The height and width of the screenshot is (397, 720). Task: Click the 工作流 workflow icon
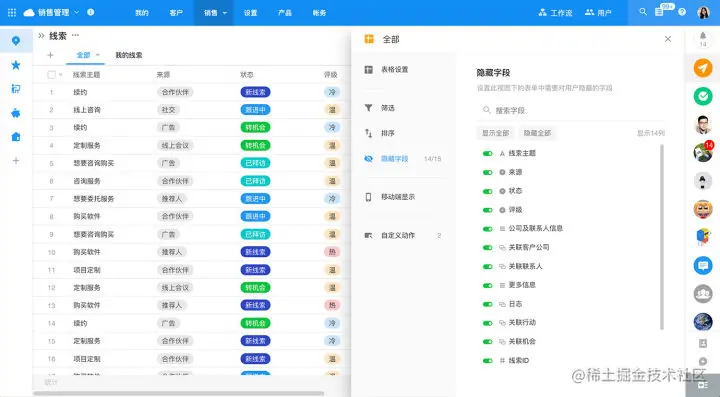(543, 12)
